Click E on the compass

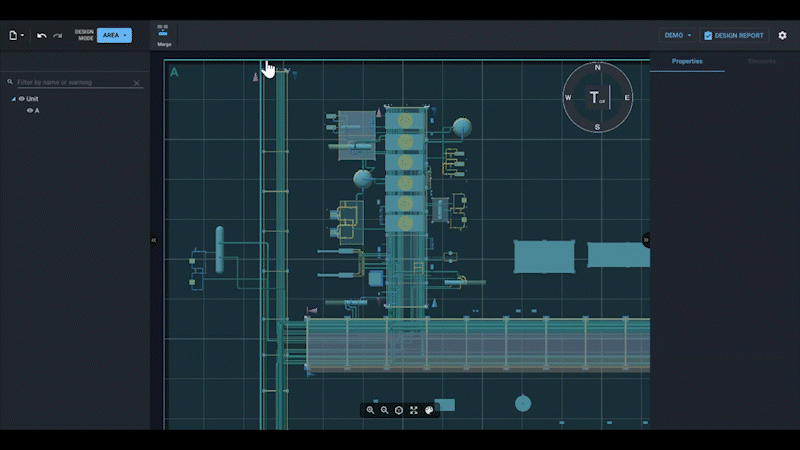(x=627, y=97)
